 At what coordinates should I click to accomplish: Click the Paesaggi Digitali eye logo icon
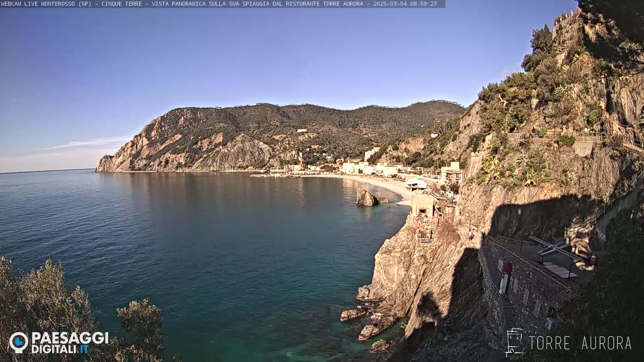point(19,342)
